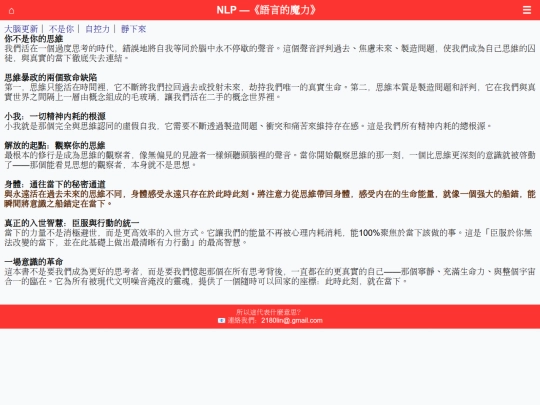Click paragraph starting 最根本的修行是成為思維的觀察者
The height and width of the screenshot is (405, 540).
[x=270, y=160]
